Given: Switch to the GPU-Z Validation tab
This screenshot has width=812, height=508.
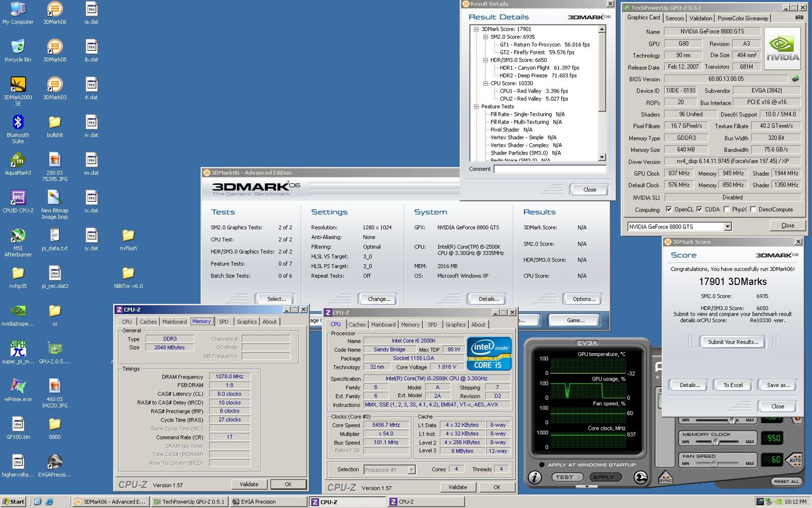Looking at the screenshot, I should pos(701,18).
